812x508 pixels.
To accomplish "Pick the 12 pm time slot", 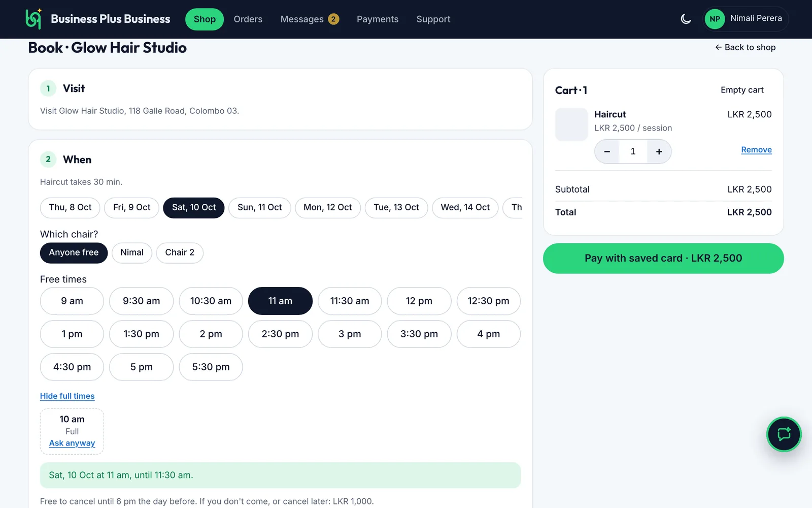I will coord(419,301).
